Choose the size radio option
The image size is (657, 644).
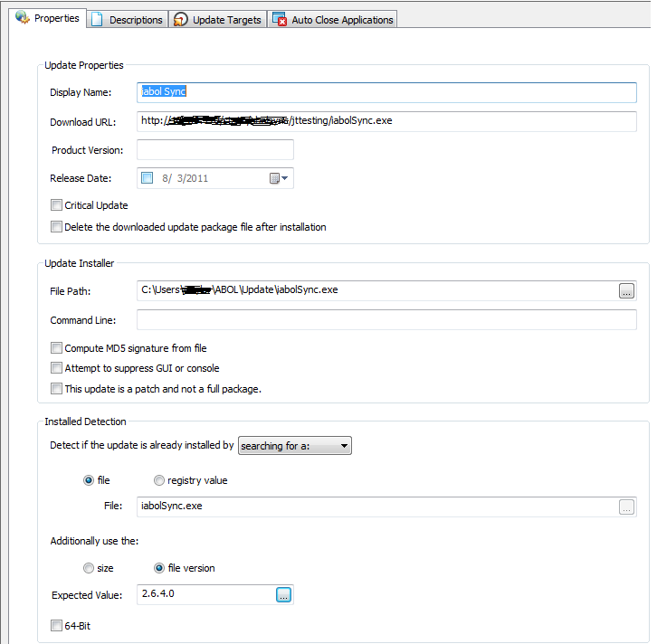[x=88, y=568]
